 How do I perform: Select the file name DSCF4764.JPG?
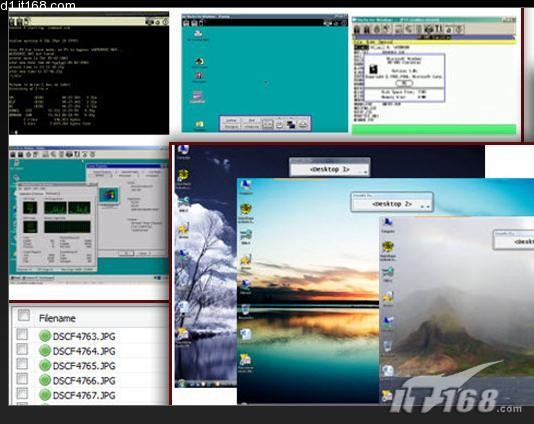point(84,351)
